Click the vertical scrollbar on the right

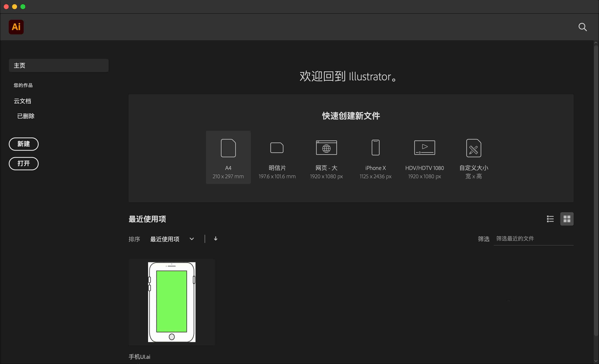click(596, 191)
